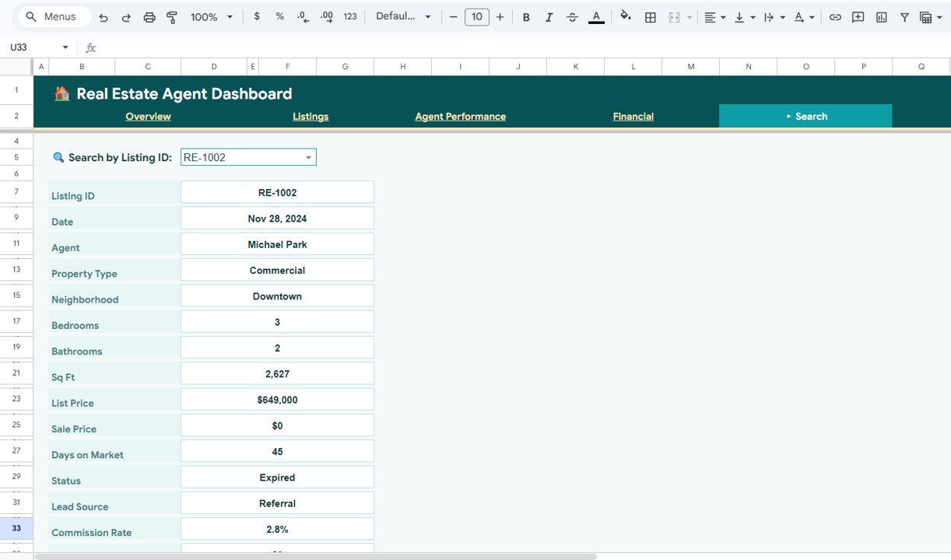Open the Search by Listing ID dropdown
Image resolution: width=951 pixels, height=560 pixels.
coord(309,156)
